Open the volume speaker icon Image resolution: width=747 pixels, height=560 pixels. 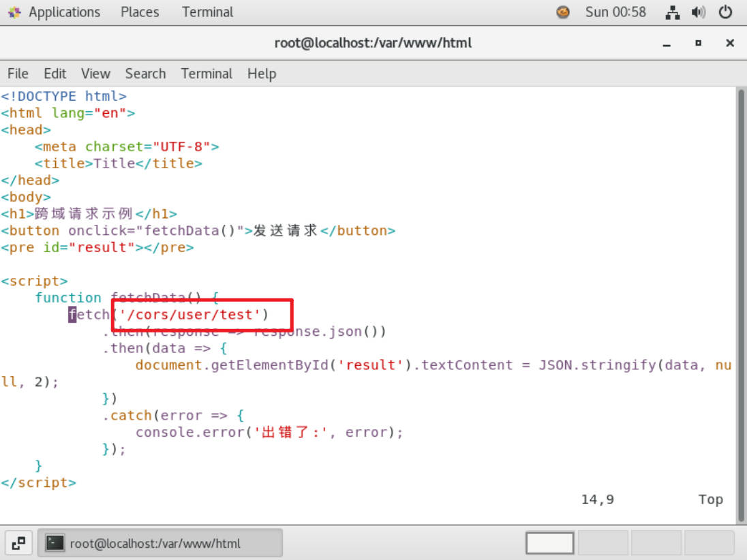tap(699, 12)
